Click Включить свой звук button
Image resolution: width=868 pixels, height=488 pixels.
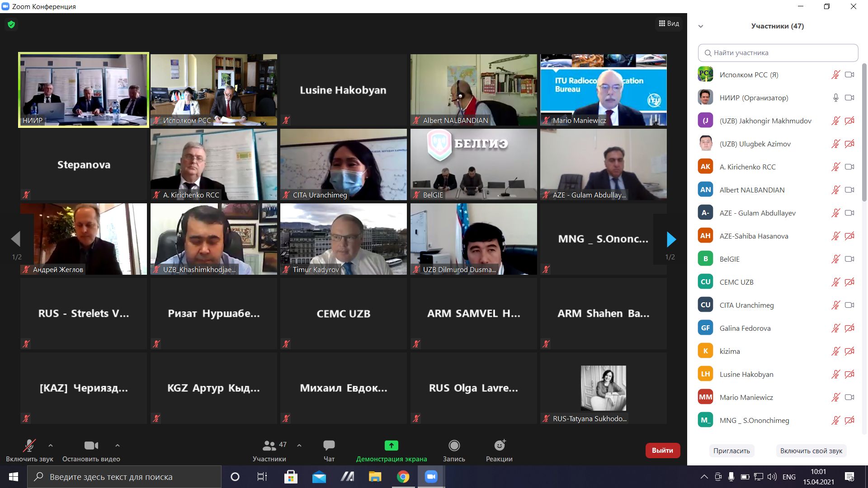(811, 450)
